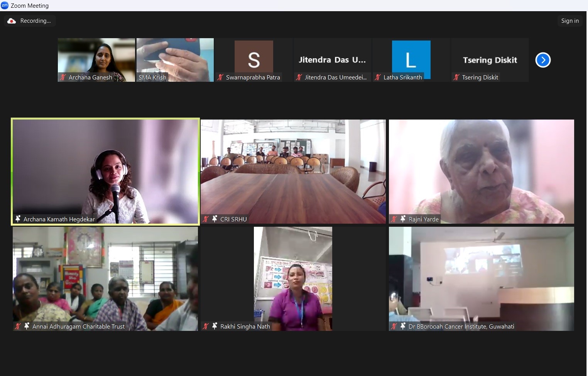This screenshot has height=376, width=588.
Task: Show next participants with blue arrow
Action: (x=543, y=60)
